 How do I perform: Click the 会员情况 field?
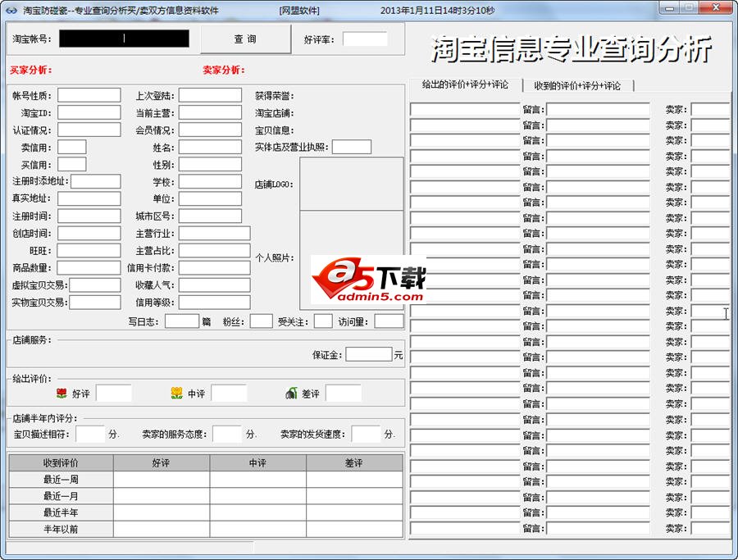coord(211,130)
